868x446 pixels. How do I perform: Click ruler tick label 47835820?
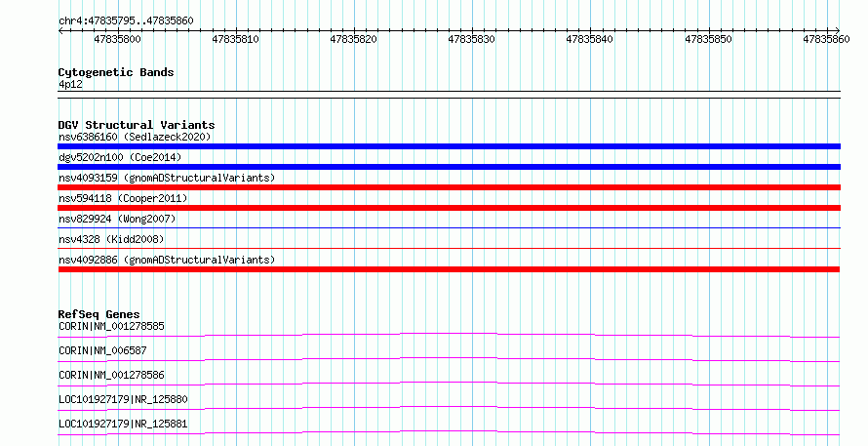pos(353,39)
